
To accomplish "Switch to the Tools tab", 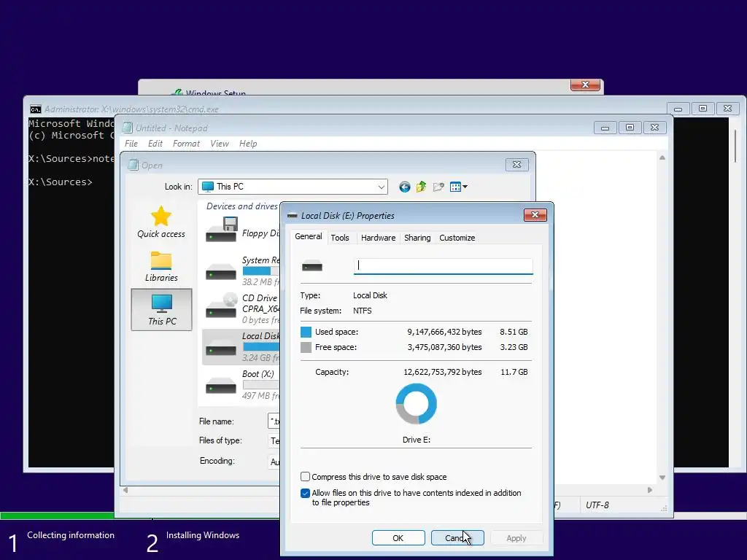I will (340, 238).
